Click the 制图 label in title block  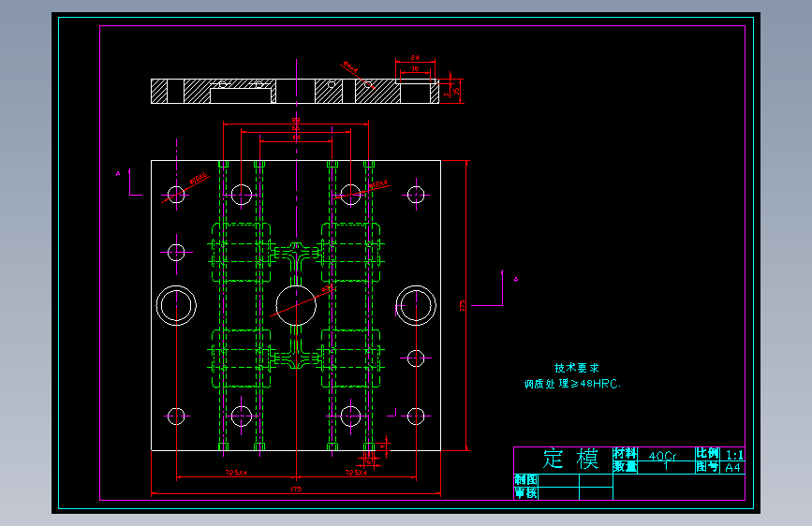click(x=525, y=480)
